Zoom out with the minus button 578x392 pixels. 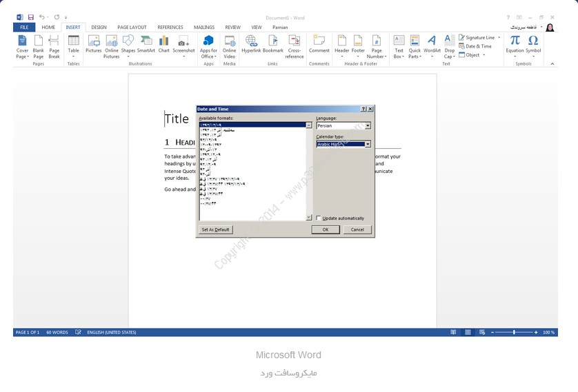tap(492, 332)
